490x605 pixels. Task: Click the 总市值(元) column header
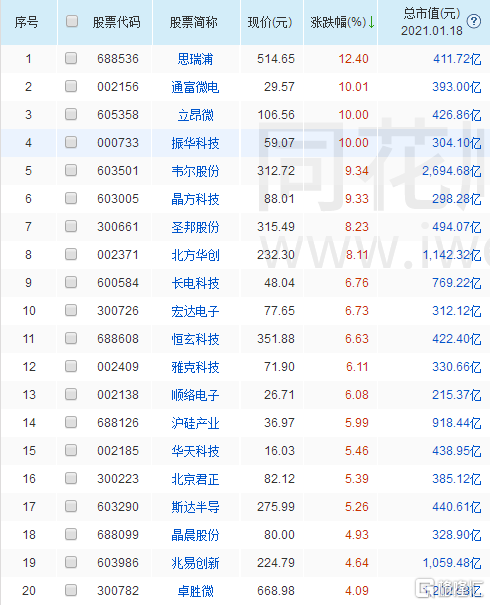click(x=432, y=14)
